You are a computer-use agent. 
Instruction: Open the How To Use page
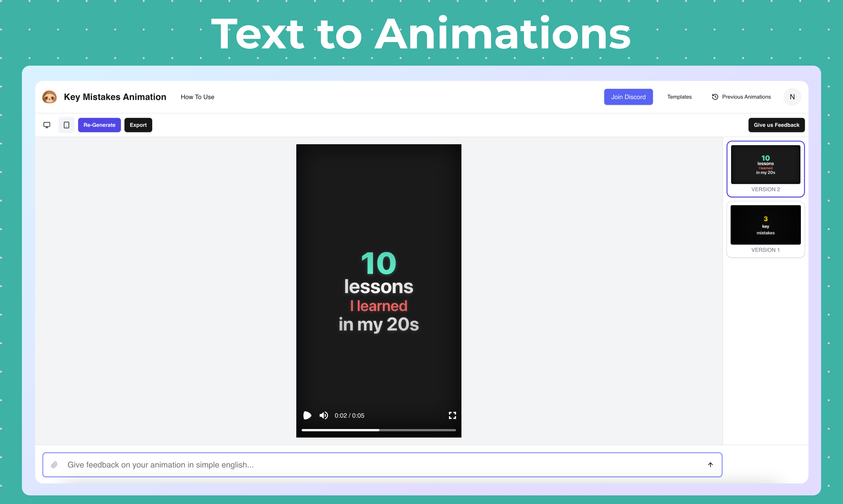point(198,97)
